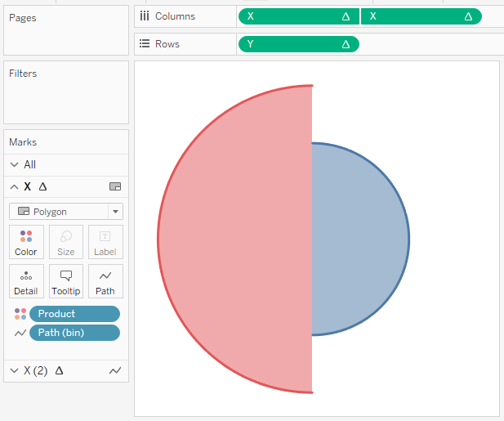Open the Tooltip marks card
This screenshot has height=421, width=504.
pos(66,281)
